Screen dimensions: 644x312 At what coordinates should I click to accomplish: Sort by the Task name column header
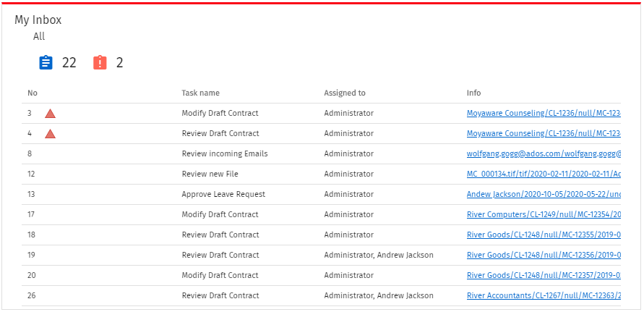pos(200,93)
